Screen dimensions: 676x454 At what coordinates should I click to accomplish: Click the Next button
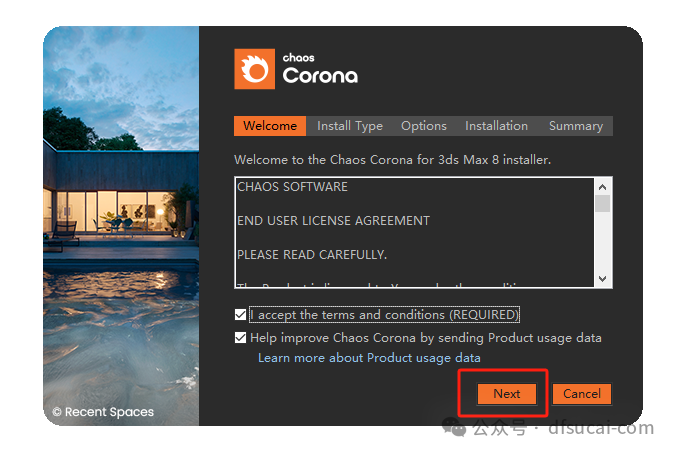(507, 394)
